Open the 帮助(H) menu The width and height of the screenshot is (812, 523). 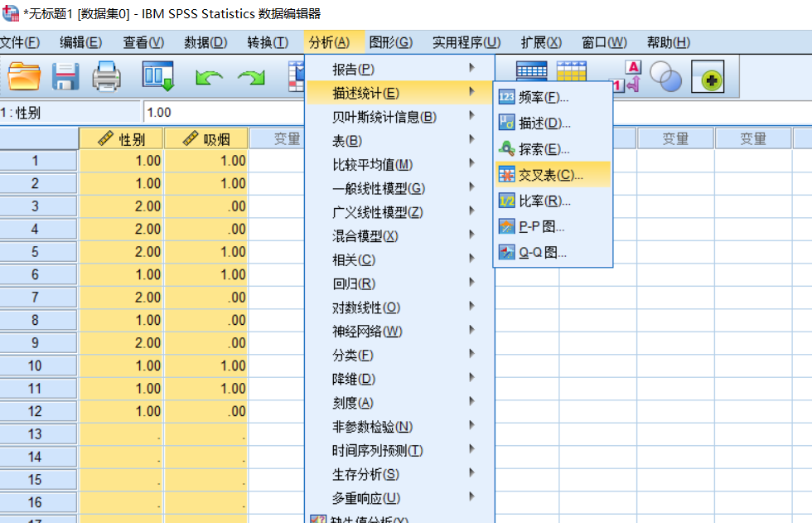pyautogui.click(x=668, y=41)
